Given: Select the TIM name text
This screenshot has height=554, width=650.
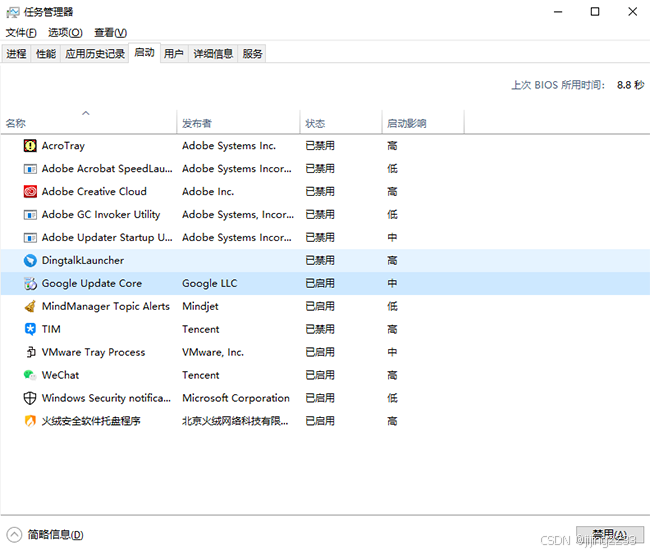Looking at the screenshot, I should point(51,329).
